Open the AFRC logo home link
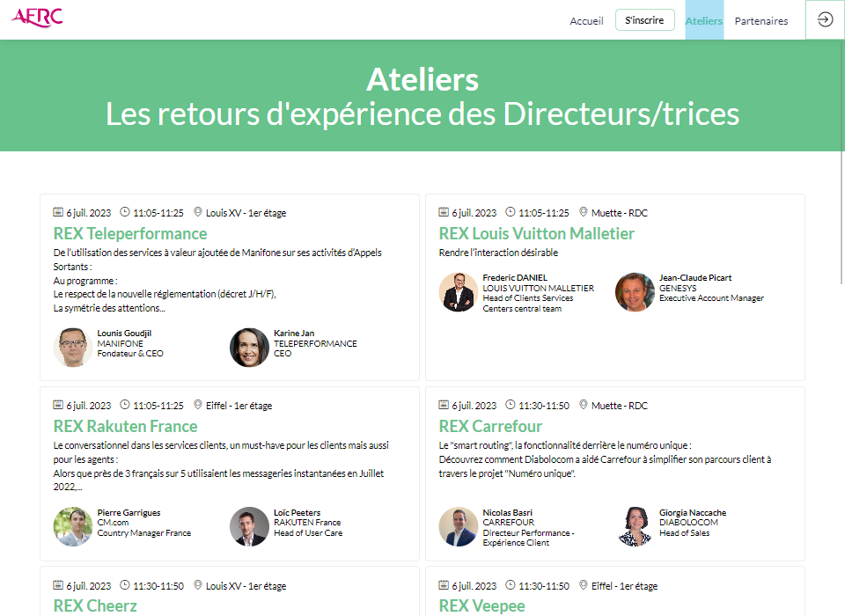Viewport: 845px width, 616px height. tap(37, 18)
